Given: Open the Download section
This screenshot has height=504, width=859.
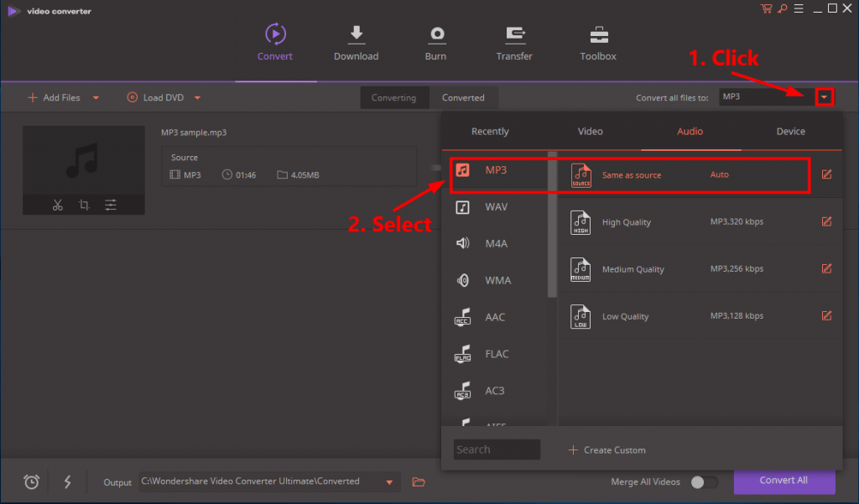Looking at the screenshot, I should point(356,42).
